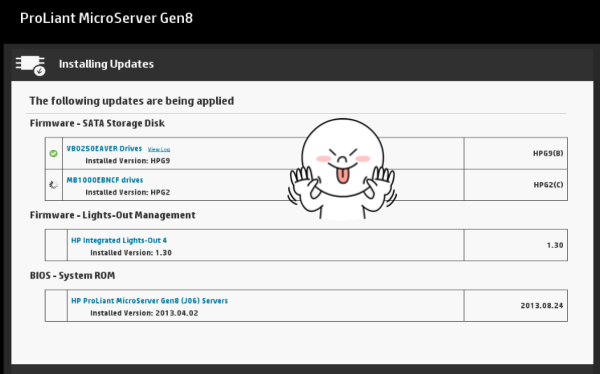Image resolution: width=600 pixels, height=374 pixels.
Task: Click the 'Firmware - Lights-Out Management' heading
Action: (x=112, y=215)
